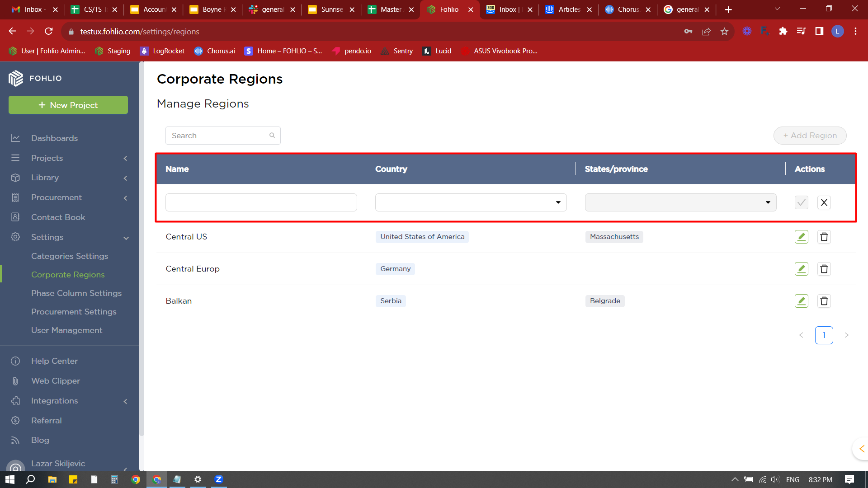Bookmark page using the star icon

[724, 31]
